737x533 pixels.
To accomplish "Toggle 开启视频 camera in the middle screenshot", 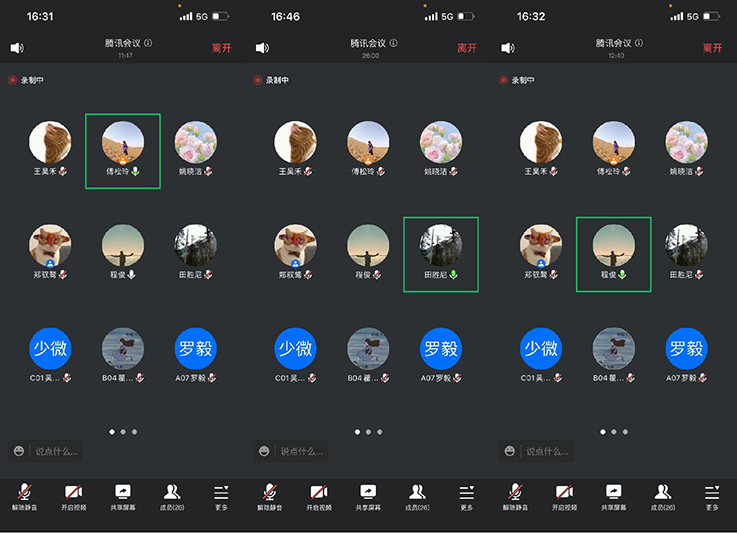I will (x=319, y=495).
